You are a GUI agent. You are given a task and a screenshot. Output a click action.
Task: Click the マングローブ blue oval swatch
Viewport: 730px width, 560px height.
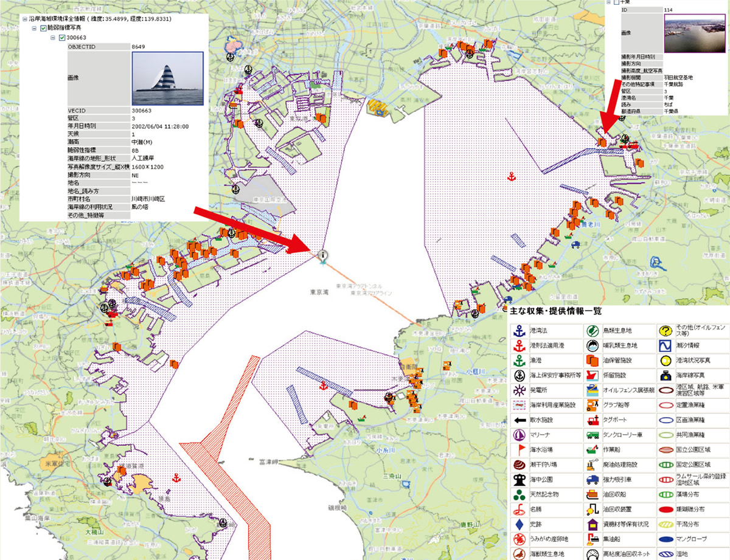(666, 538)
